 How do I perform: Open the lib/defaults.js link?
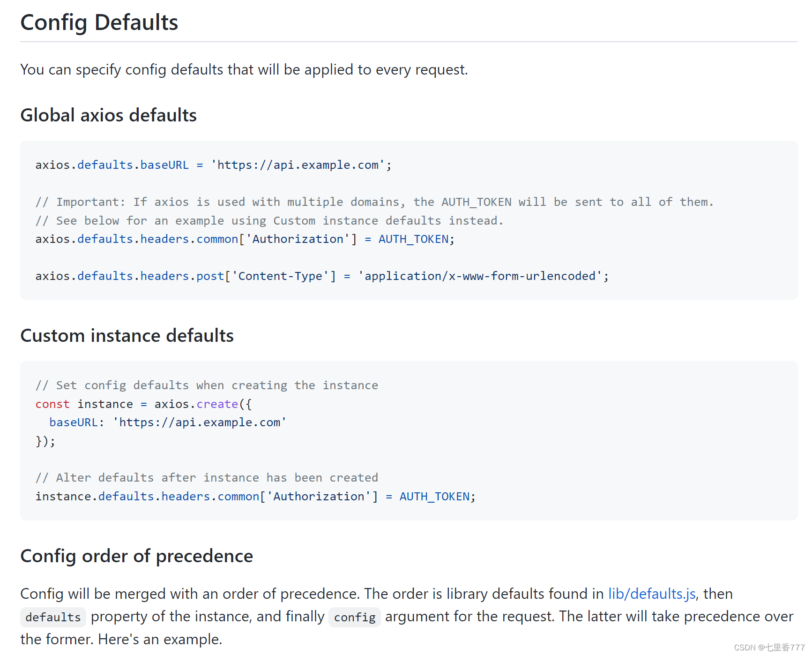pyautogui.click(x=652, y=594)
